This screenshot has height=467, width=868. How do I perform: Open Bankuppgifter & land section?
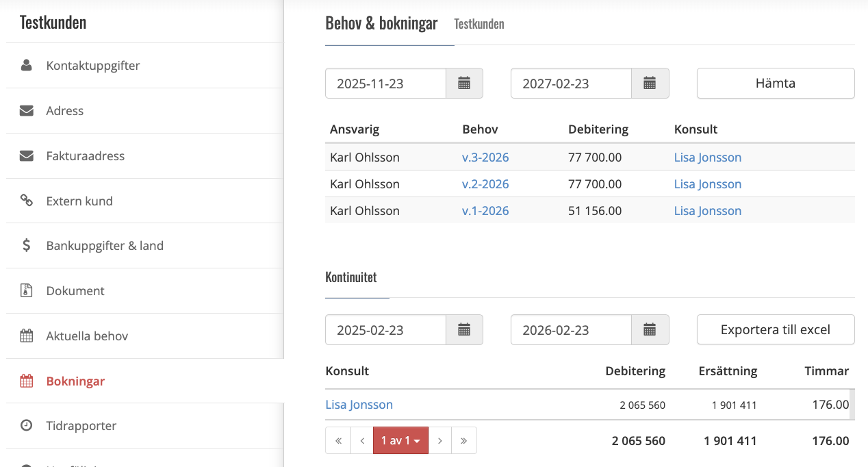coord(144,246)
